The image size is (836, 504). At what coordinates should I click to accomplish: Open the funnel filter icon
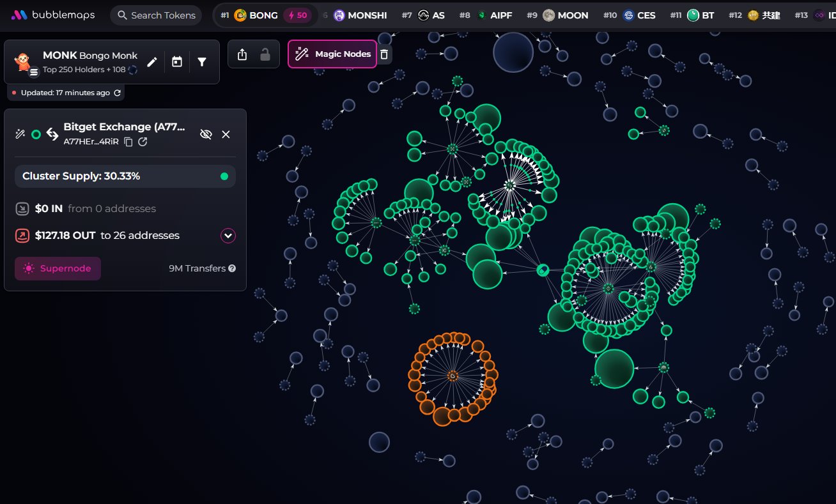coord(202,62)
